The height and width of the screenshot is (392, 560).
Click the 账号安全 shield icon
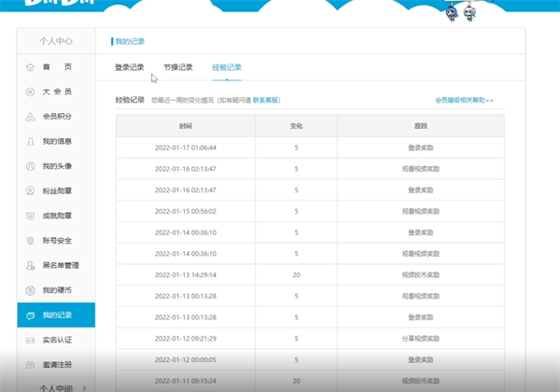[x=31, y=241]
